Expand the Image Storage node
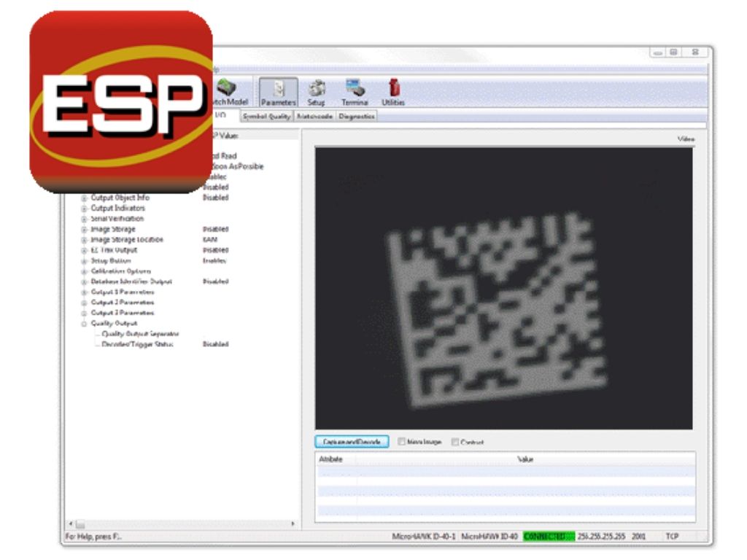This screenshot has height=560, width=747. coord(84,230)
